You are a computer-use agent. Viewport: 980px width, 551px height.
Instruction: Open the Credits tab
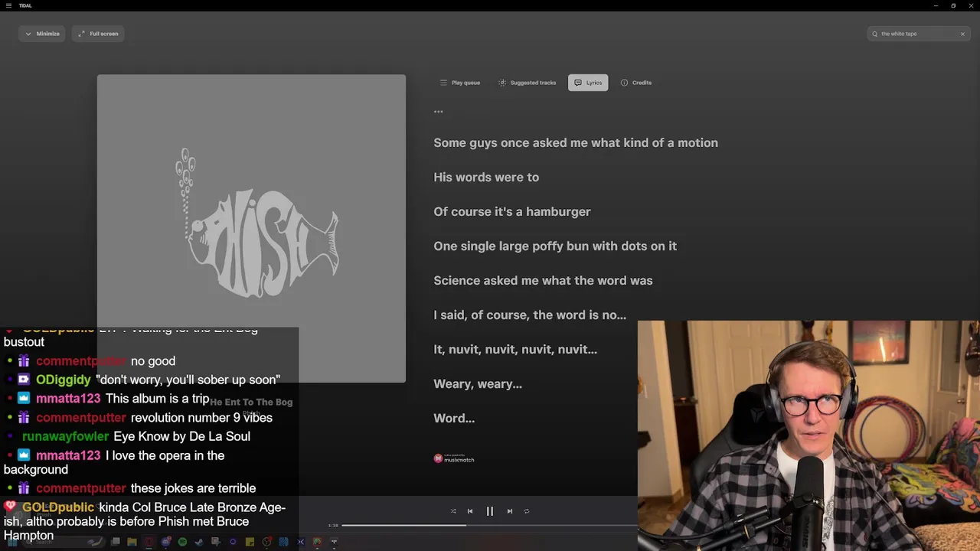coord(636,83)
